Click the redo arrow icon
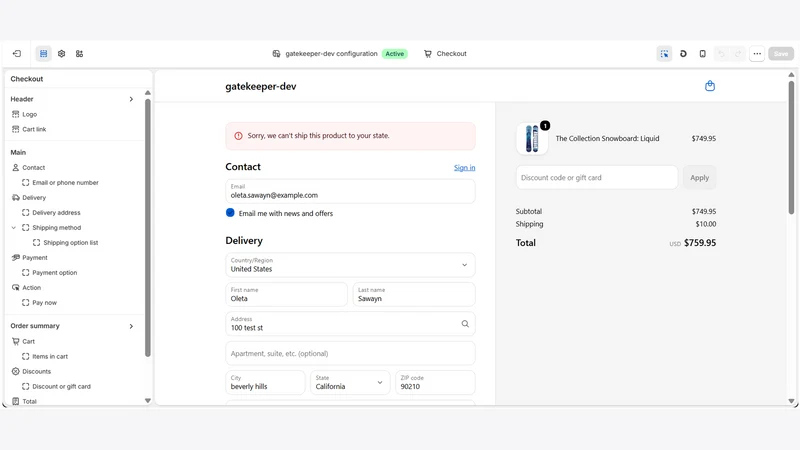 click(x=738, y=54)
